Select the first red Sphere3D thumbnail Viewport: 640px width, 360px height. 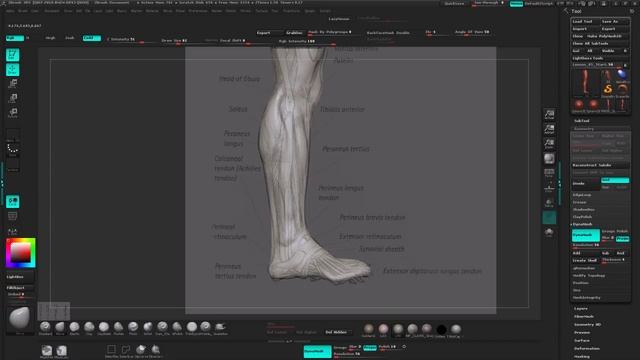578,104
